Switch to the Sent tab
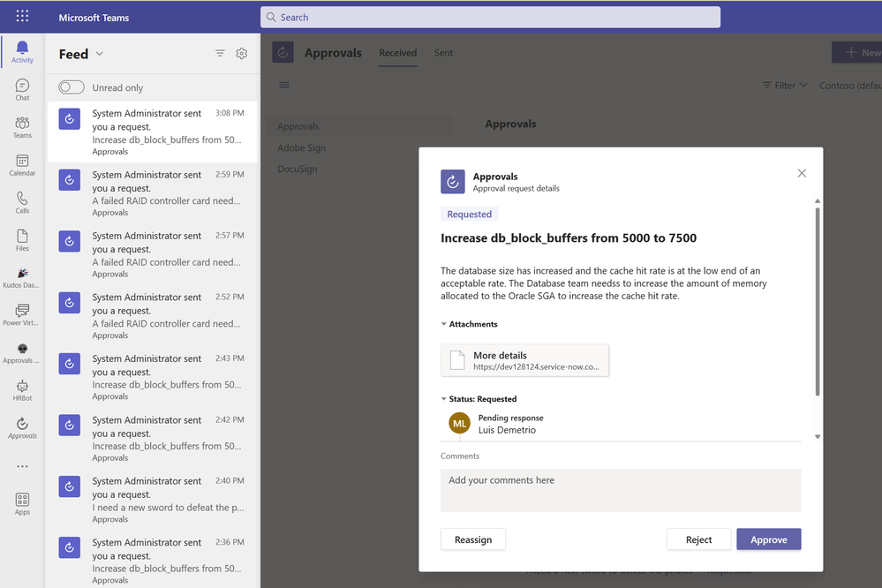The image size is (882, 588). point(443,53)
